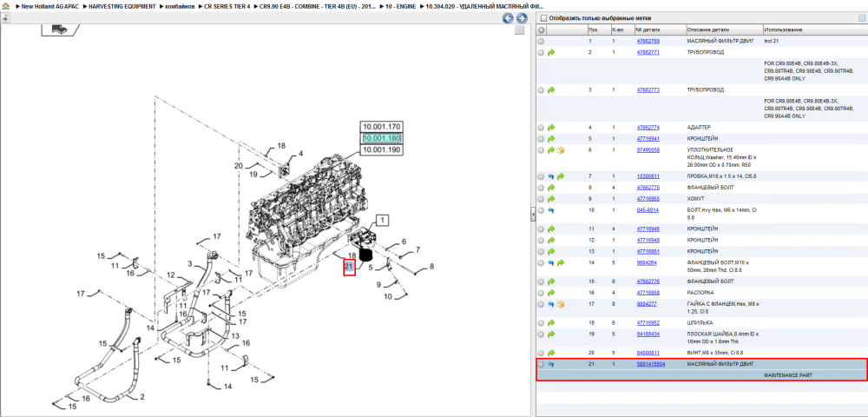Image resolution: width=868 pixels, height=417 pixels.
Task: Click blue back arrow for part 845-6014
Action: pos(551,210)
